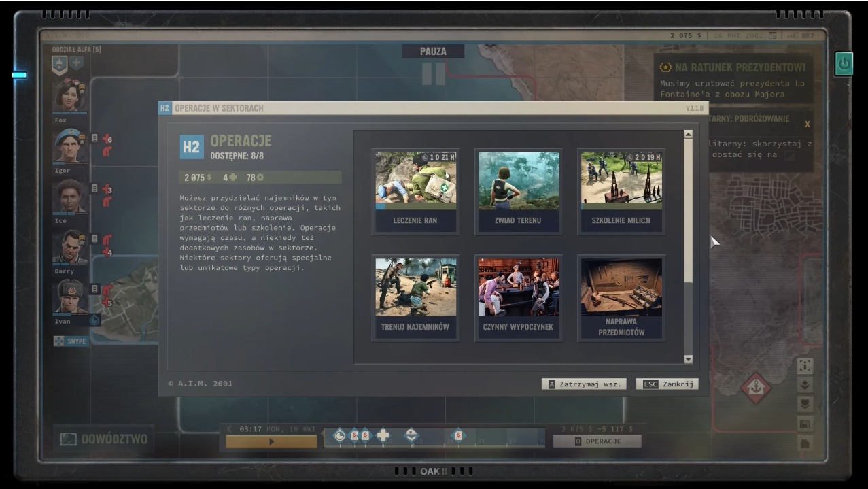Dismiss the tutorial hint with X
868x489 pixels.
click(x=807, y=124)
